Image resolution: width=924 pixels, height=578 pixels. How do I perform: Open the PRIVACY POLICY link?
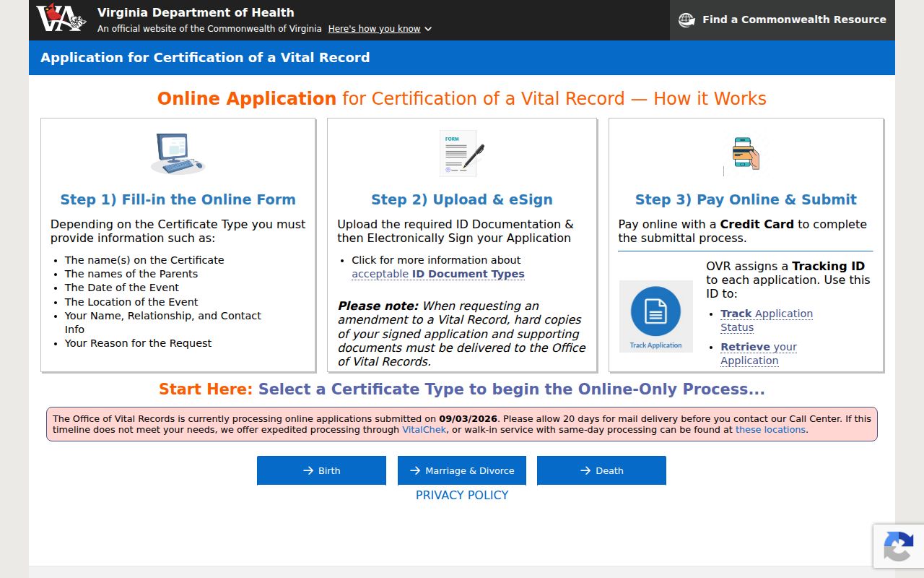tap(462, 495)
